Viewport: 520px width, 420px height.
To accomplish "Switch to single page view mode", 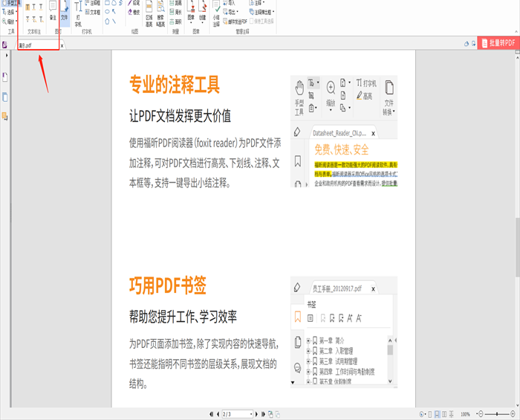I will [430, 414].
